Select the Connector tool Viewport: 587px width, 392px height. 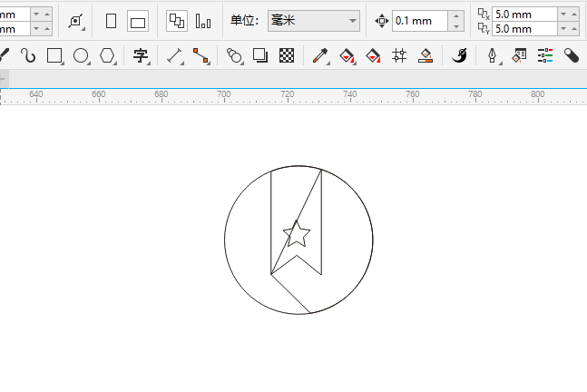point(201,55)
